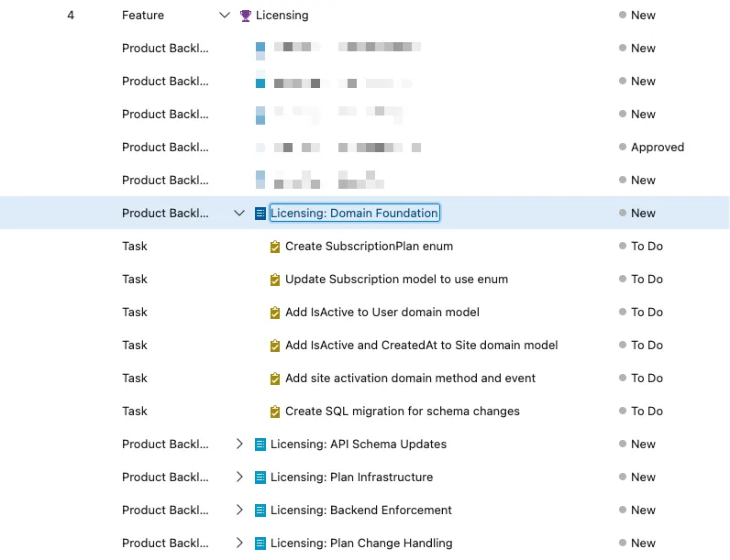Expand Licensing: Plan Infrastructure
Screen dimensions: 730x560
pos(239,478)
